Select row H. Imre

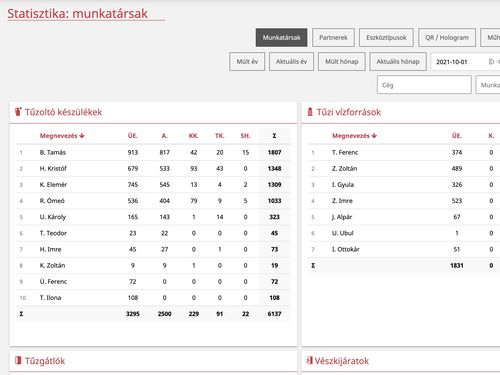pos(153,249)
